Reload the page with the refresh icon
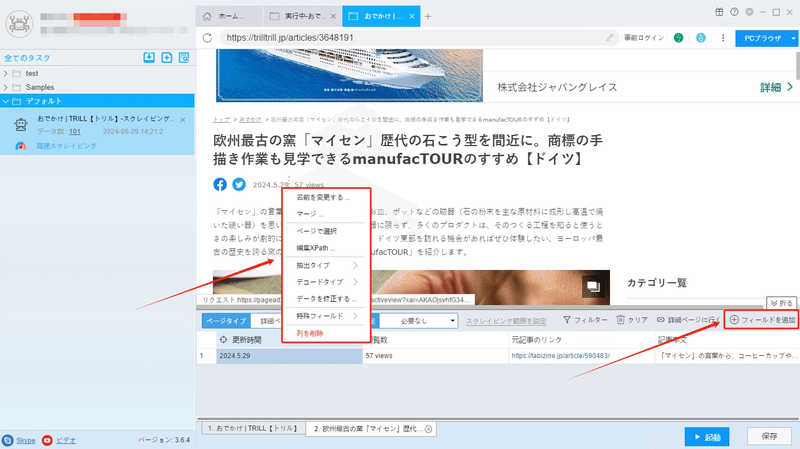The height and width of the screenshot is (449, 800). [x=207, y=38]
